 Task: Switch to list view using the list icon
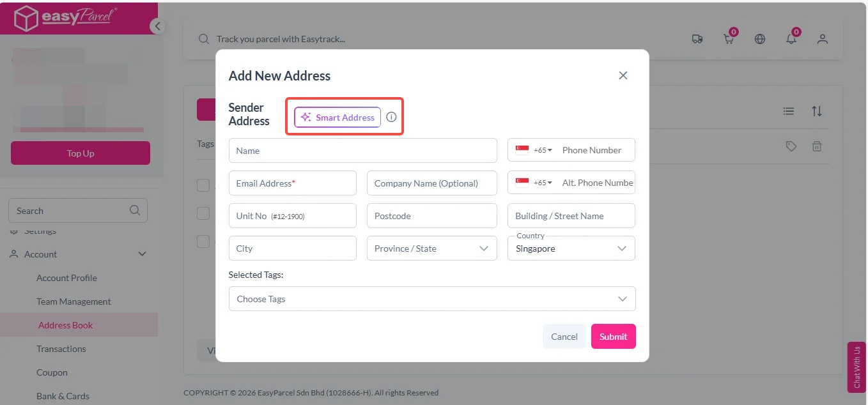point(788,111)
